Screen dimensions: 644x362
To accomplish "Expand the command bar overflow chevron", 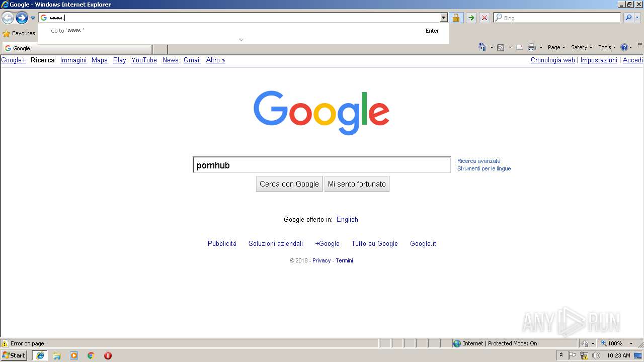I will (x=640, y=44).
